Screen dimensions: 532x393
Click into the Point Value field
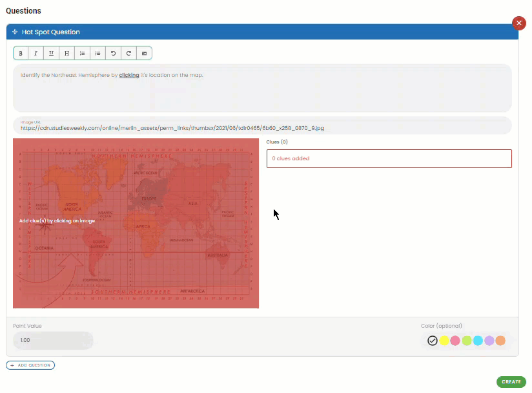click(53, 340)
